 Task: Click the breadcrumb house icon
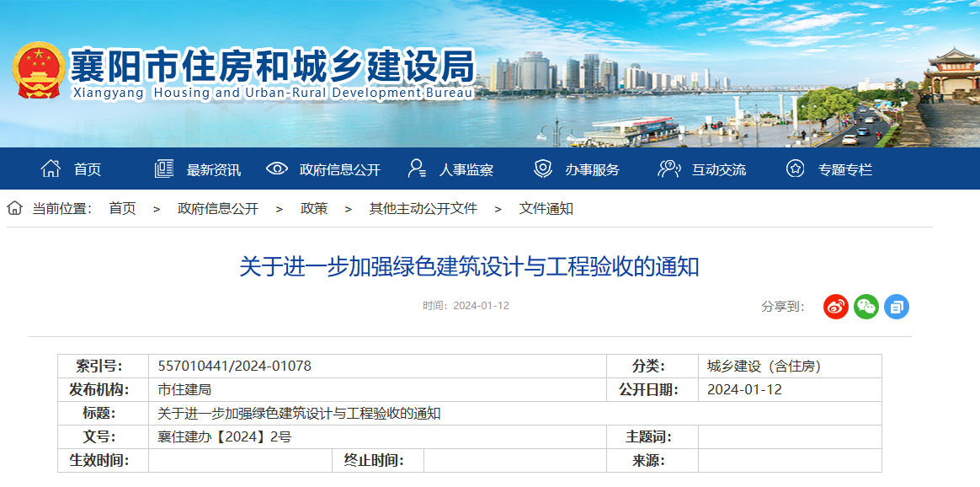tap(15, 208)
